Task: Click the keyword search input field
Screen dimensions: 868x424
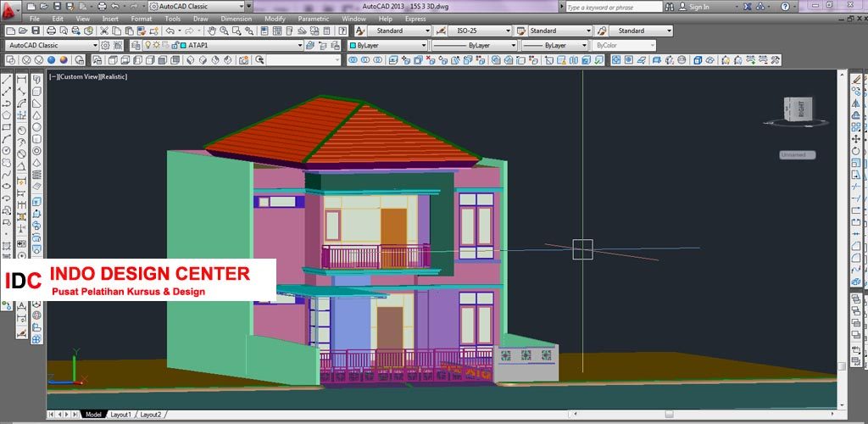Action: point(614,7)
